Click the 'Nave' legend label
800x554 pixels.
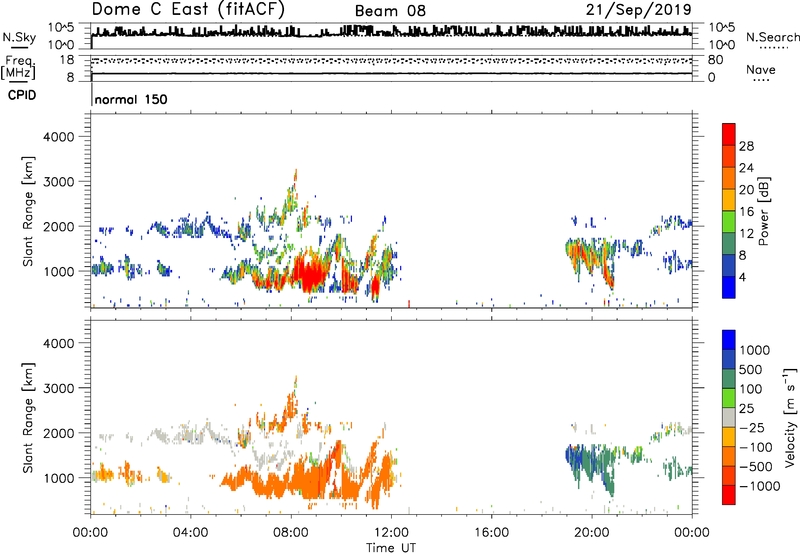point(761,69)
